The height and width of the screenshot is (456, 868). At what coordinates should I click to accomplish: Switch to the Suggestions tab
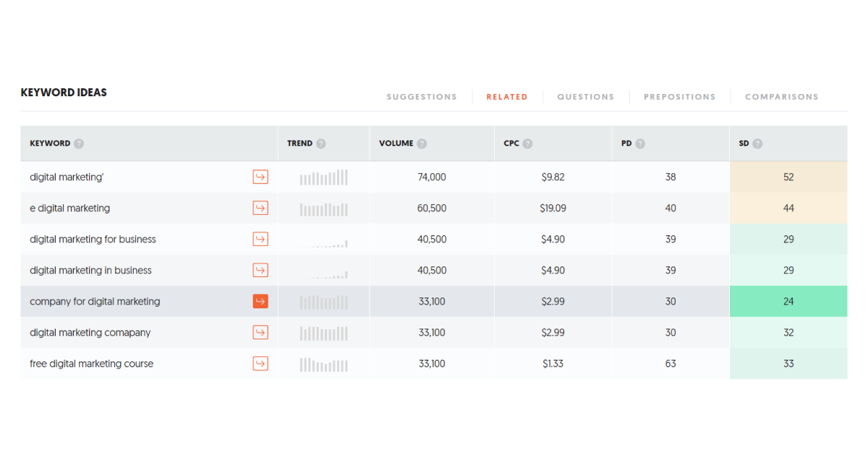[x=422, y=97]
